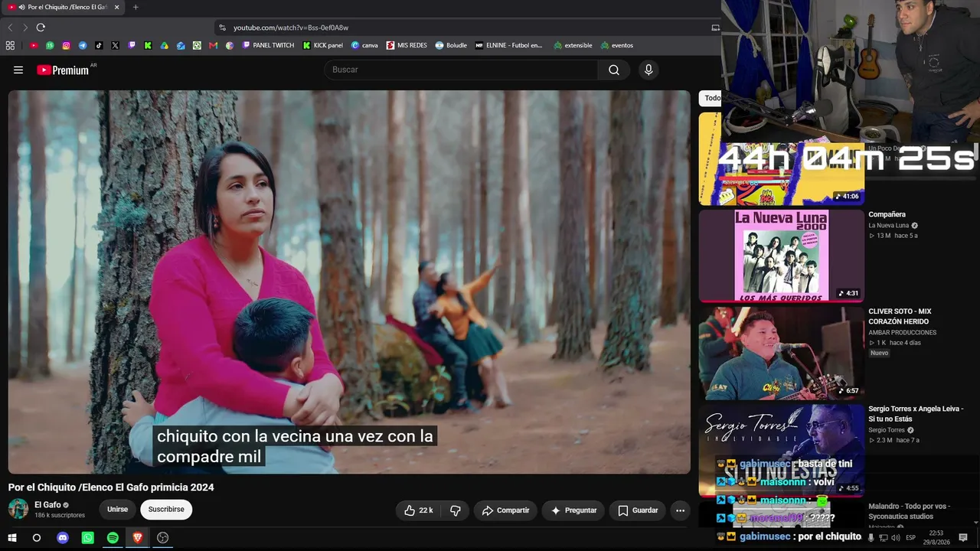
Task: Open the tab groups grid icon
Action: (10, 45)
